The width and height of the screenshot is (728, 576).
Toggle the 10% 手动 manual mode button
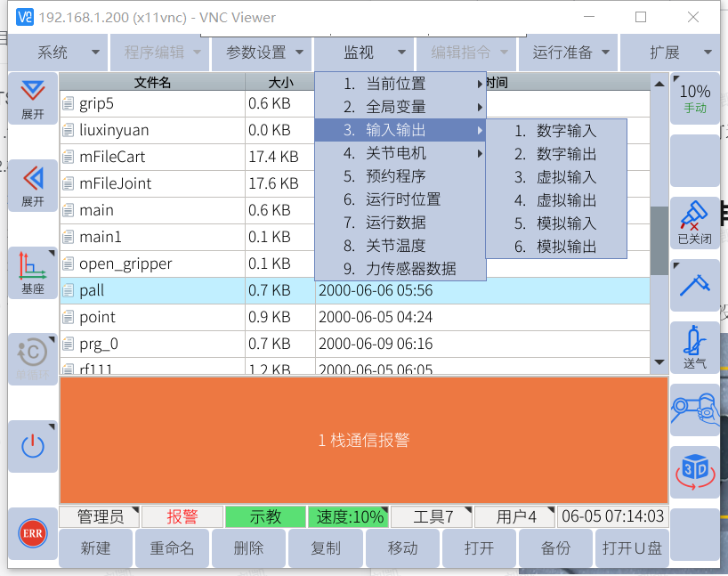[694, 98]
